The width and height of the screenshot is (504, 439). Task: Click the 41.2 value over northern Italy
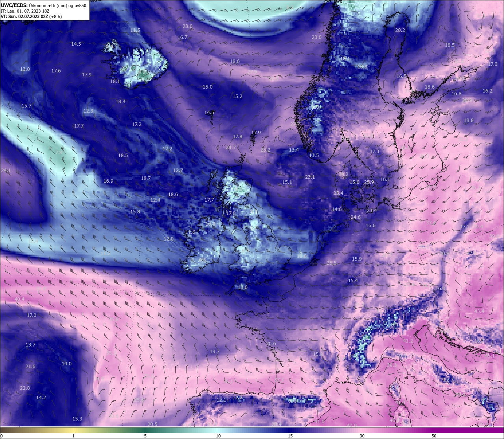coord(408,341)
